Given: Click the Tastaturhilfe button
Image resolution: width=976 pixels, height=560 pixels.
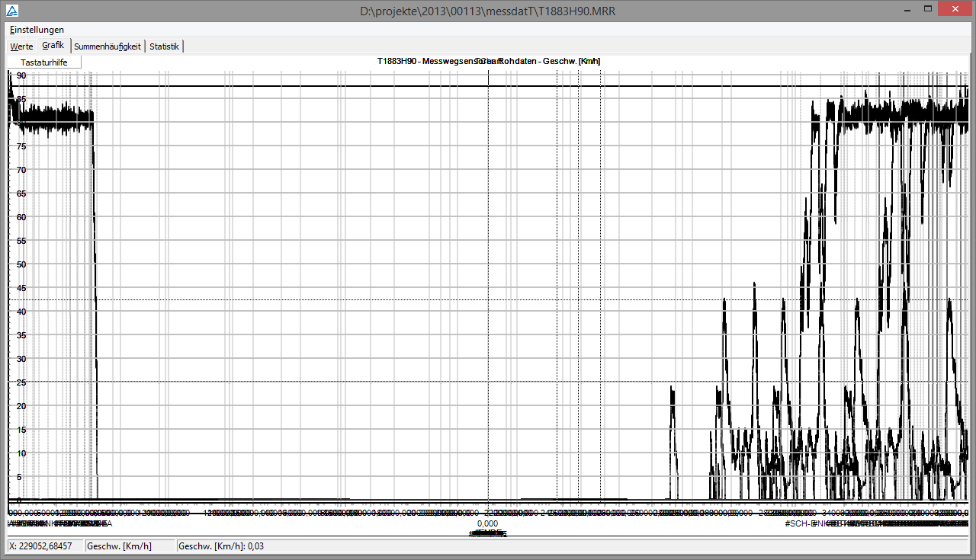Looking at the screenshot, I should pos(44,62).
